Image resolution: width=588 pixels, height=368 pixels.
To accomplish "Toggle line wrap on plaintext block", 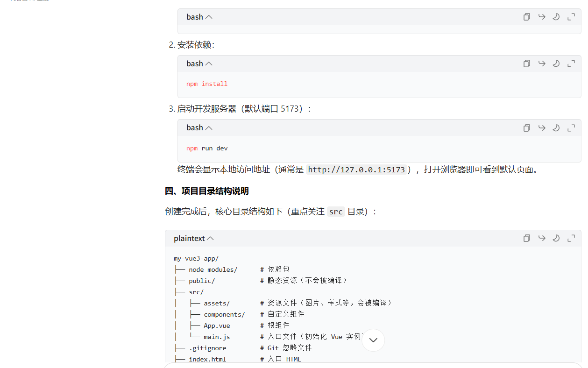I will click(542, 238).
